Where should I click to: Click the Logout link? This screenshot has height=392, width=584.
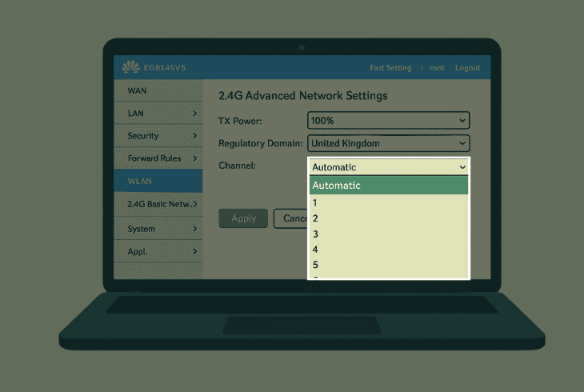click(x=467, y=68)
